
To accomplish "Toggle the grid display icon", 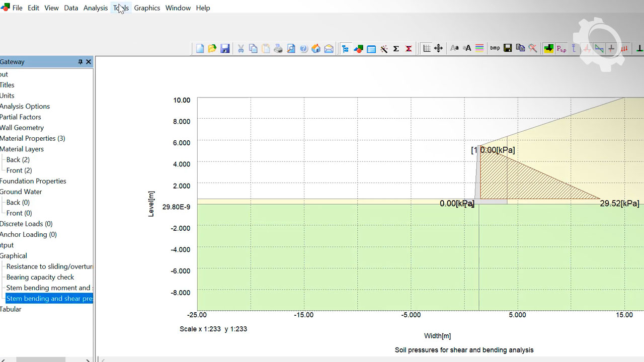I will 427,48.
